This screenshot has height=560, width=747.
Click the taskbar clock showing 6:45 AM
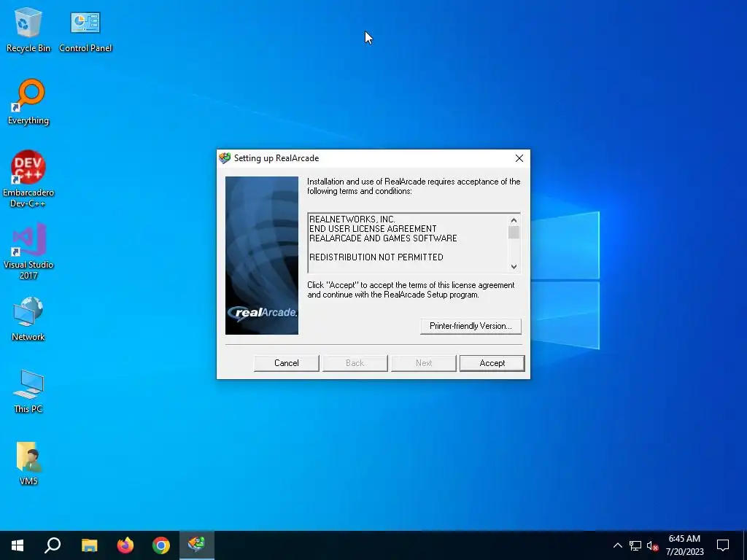[684, 545]
